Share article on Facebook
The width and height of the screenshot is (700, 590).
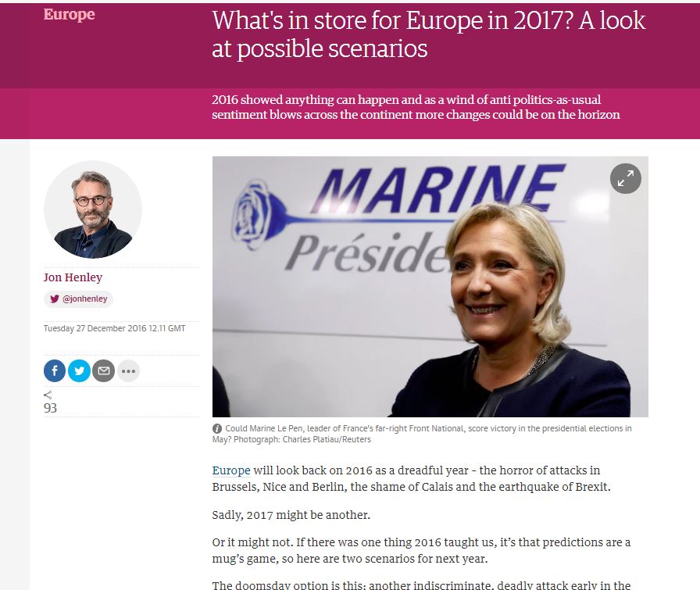tap(55, 370)
